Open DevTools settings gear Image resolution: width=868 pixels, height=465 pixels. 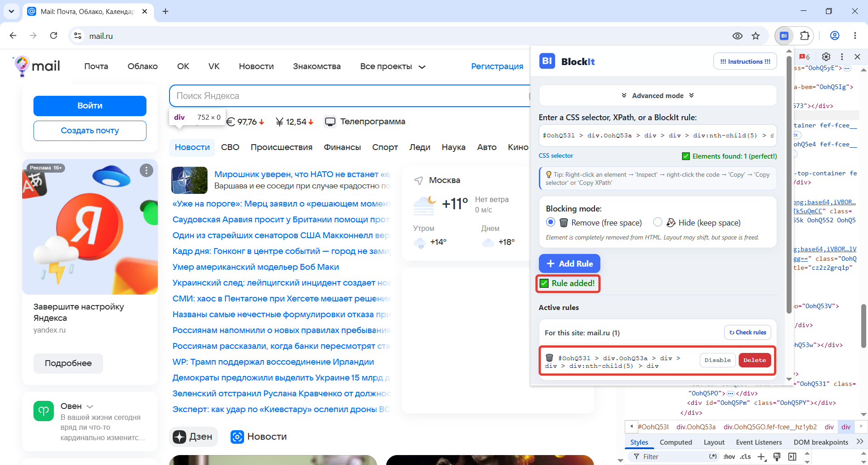click(826, 56)
